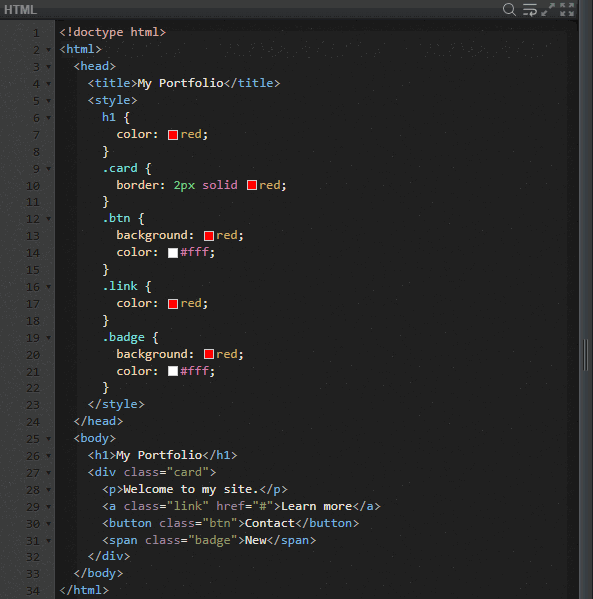Fold the h1 rule at line 6
The width and height of the screenshot is (593, 599).
49,118
